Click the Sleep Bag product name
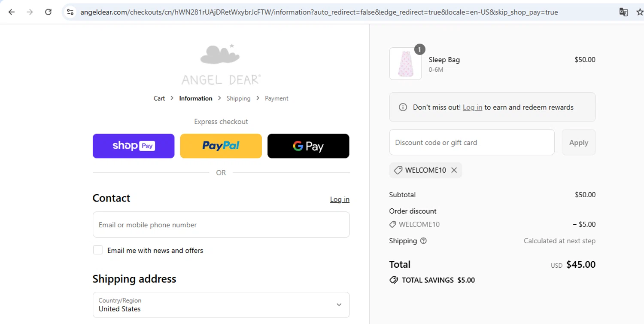 444,60
